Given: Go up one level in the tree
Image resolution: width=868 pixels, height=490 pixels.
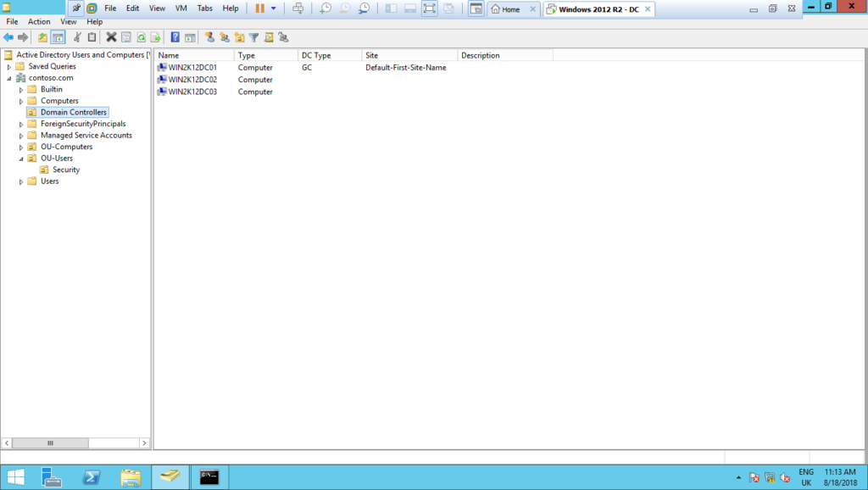Looking at the screenshot, I should pyautogui.click(x=42, y=37).
